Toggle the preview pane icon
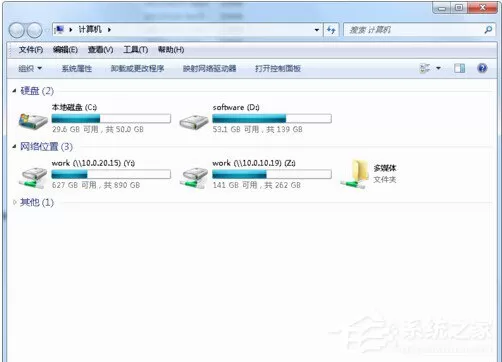 [x=460, y=68]
